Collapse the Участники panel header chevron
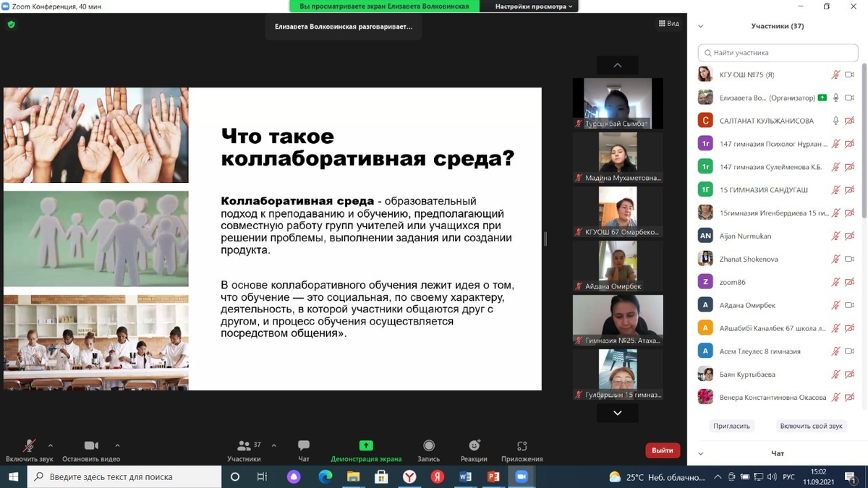 click(700, 26)
